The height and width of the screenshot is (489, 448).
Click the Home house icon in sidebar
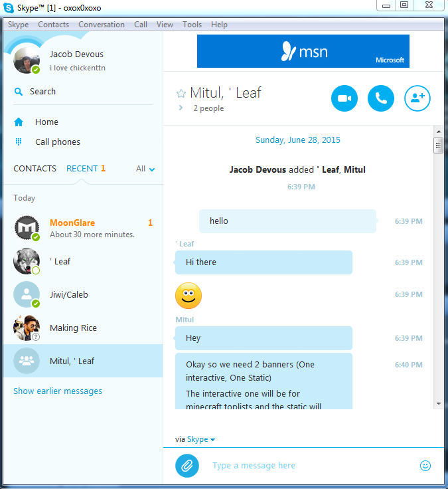pos(19,122)
